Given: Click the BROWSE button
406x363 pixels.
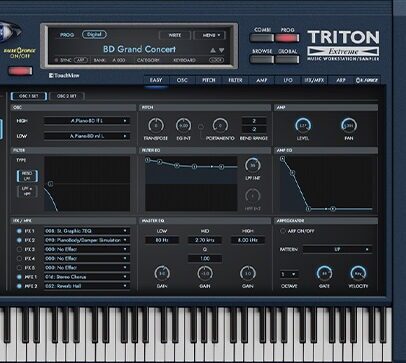Looking at the screenshot, I should [x=262, y=59].
